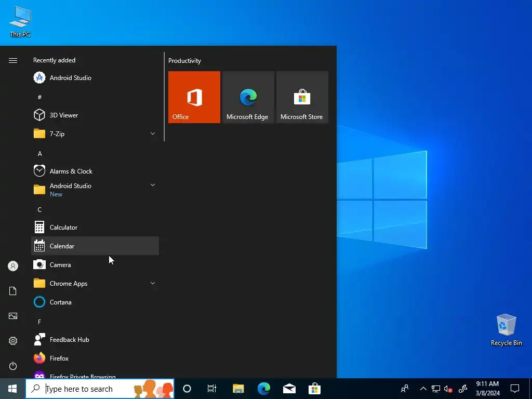Screen dimensions: 532x399
Task: Click letter header A in app list
Action: 39,154
